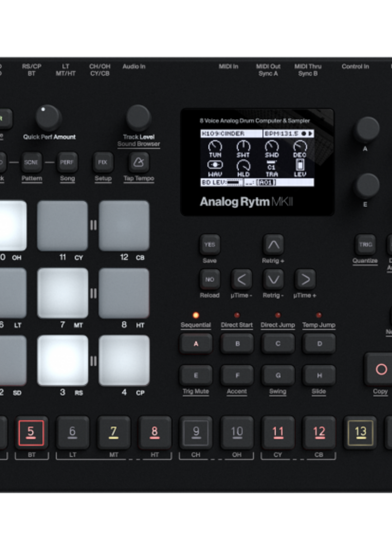Toggle sequencer step 12 CB
This screenshot has width=392, height=549.
click(x=319, y=433)
